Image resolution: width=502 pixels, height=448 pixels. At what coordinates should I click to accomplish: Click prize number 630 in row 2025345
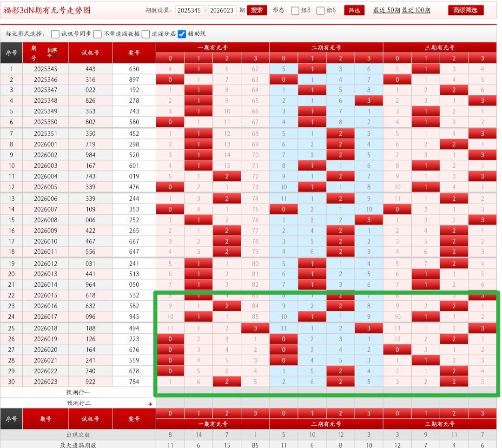[134, 69]
